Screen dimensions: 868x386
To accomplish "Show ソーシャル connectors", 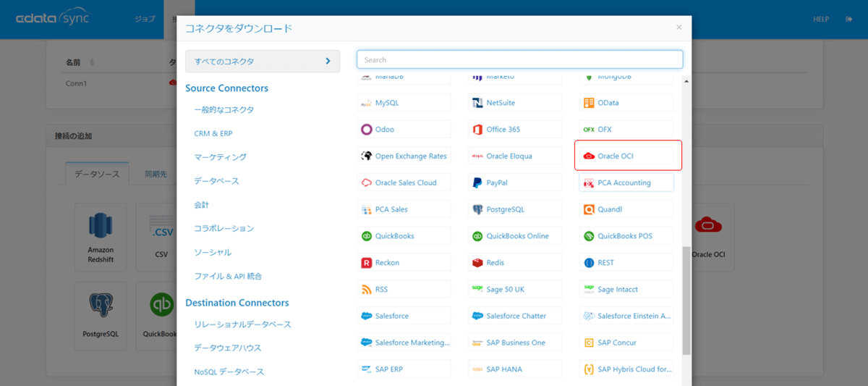I will click(x=213, y=252).
